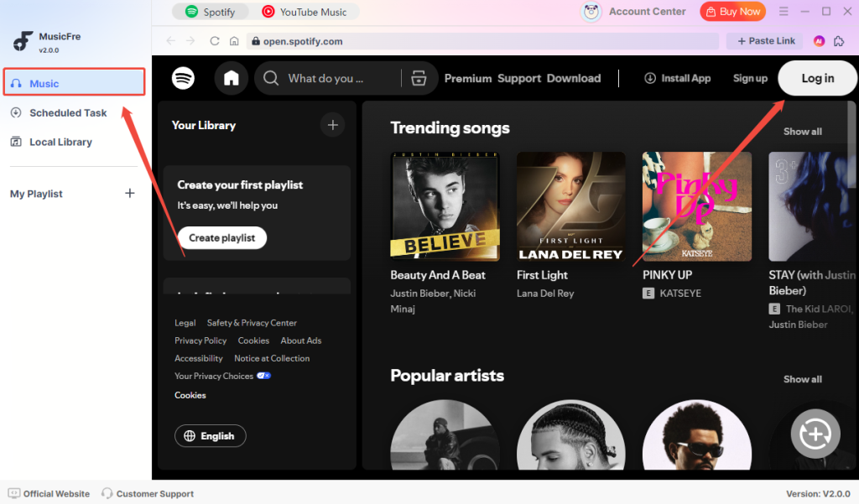Image resolution: width=859 pixels, height=504 pixels.
Task: Click the MusicFre logo
Action: point(23,41)
